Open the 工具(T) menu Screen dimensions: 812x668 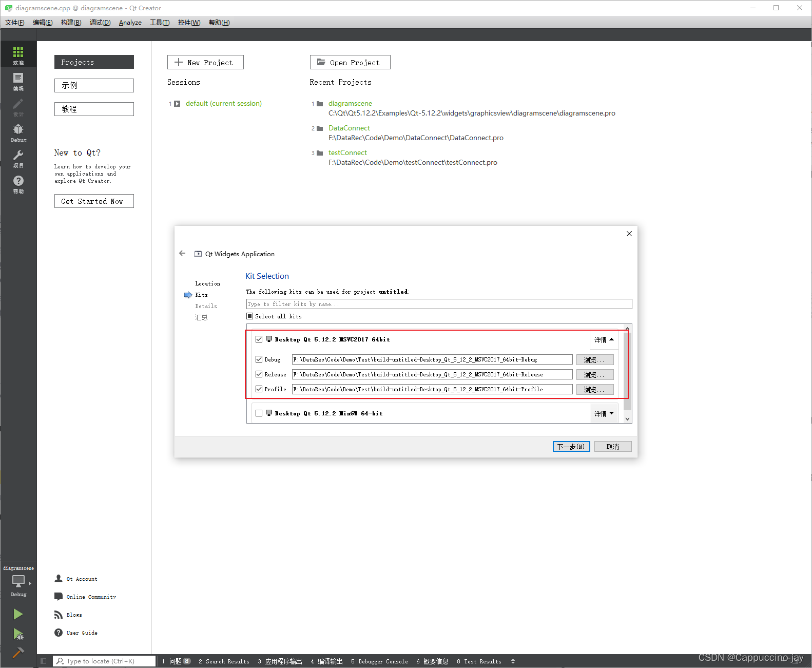coord(160,23)
